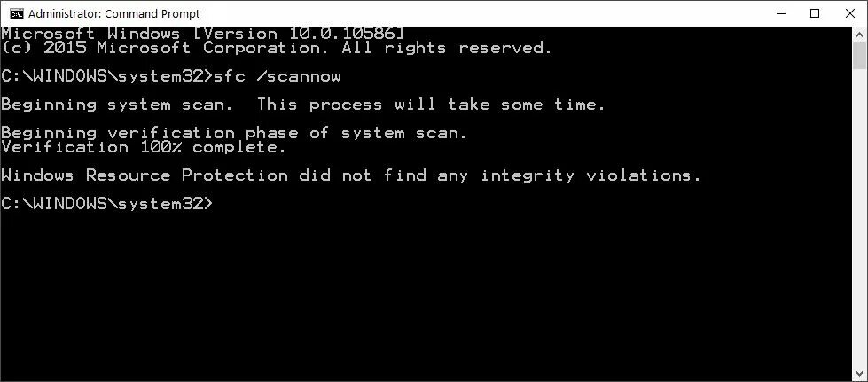Click the 2015 Microsoft Corporation copyright line
The width and height of the screenshot is (868, 382).
(277, 48)
